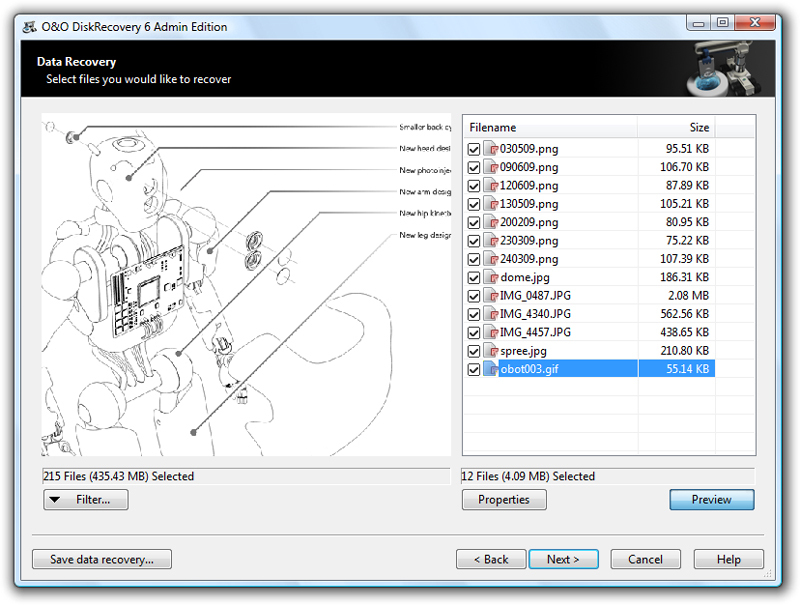Sort list by the Filename column header
This screenshot has width=800, height=605.
550,128
